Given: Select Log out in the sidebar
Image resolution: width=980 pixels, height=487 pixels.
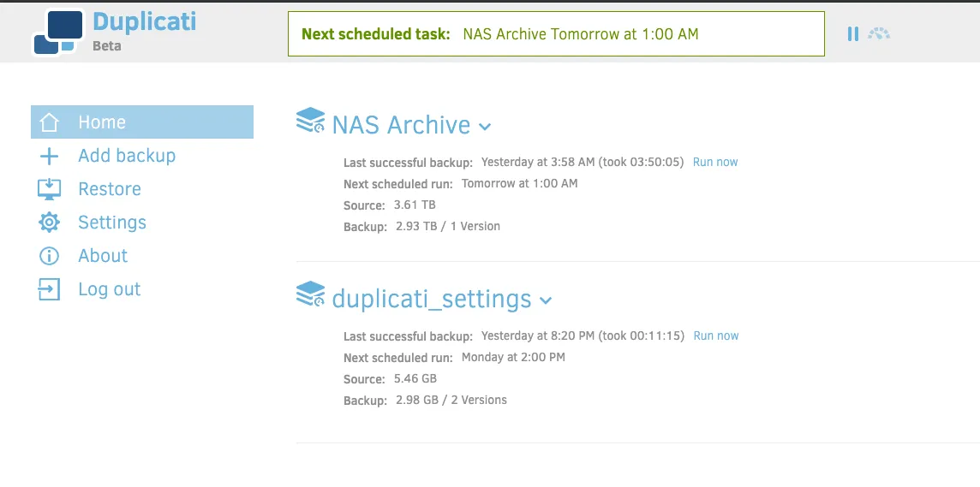Looking at the screenshot, I should pyautogui.click(x=110, y=289).
